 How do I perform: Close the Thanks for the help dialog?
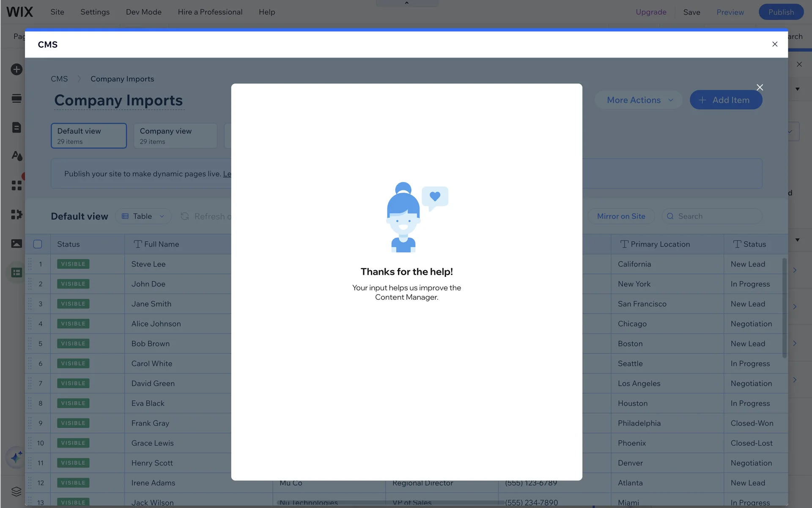tap(760, 88)
